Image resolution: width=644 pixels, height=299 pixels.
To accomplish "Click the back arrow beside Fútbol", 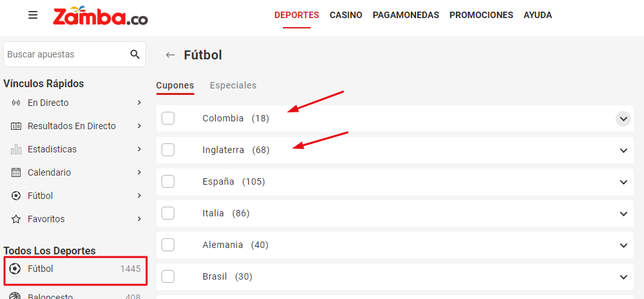I will pyautogui.click(x=171, y=55).
